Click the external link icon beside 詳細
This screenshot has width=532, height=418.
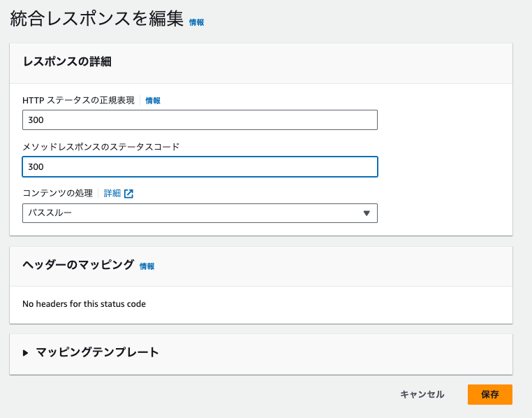(x=128, y=194)
